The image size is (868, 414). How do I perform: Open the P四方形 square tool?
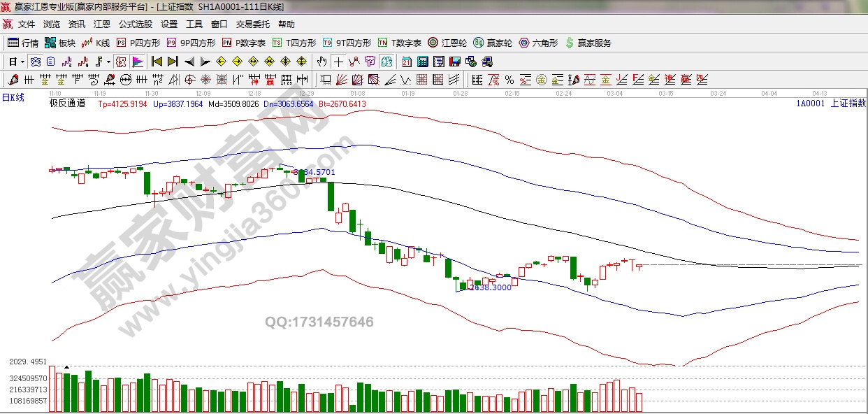click(138, 43)
